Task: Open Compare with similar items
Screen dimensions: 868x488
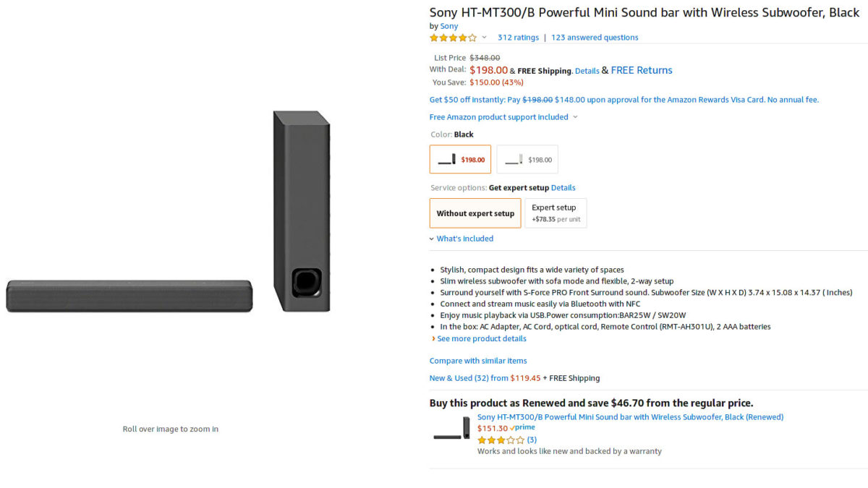Action: point(478,361)
